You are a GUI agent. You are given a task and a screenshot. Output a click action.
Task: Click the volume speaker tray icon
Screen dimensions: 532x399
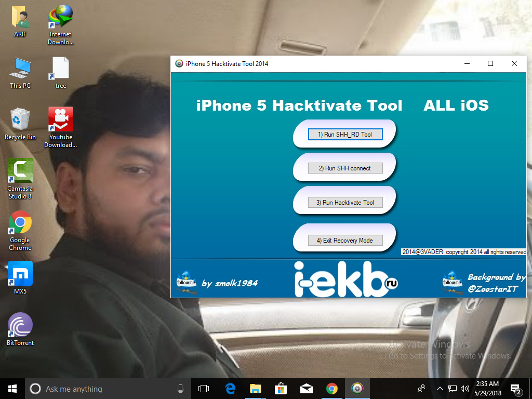(x=465, y=389)
